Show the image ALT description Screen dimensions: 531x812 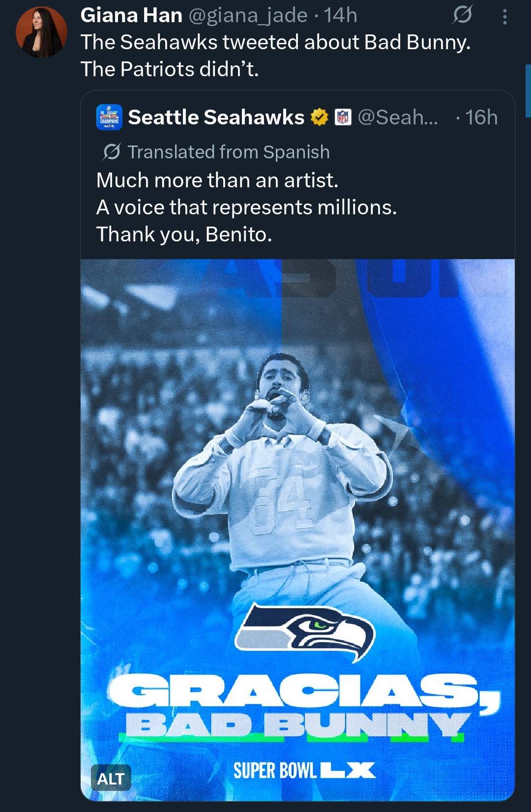[111, 778]
